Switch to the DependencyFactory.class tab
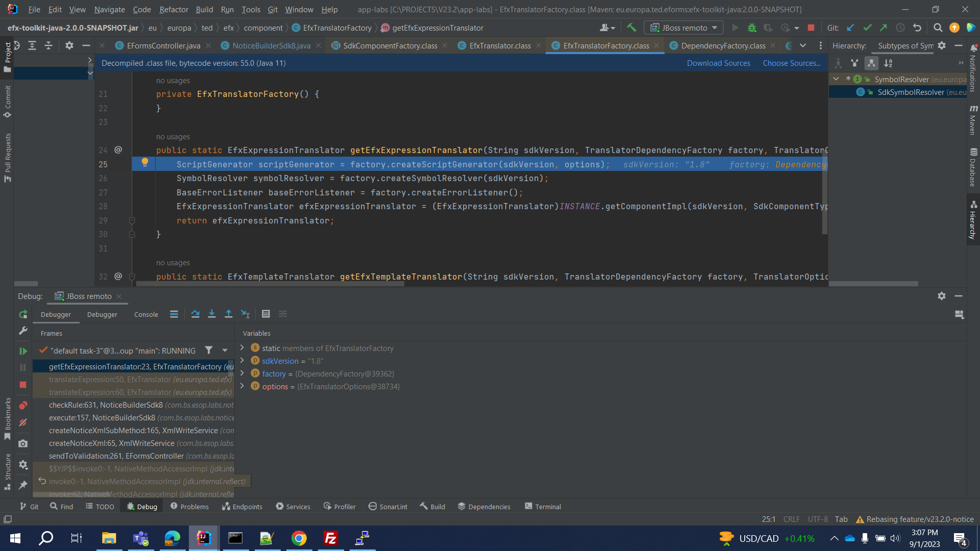 721,45
